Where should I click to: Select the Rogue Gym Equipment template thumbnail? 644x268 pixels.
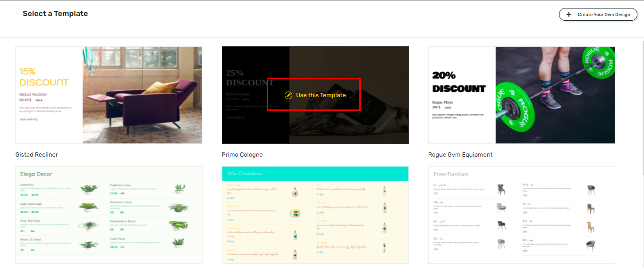coord(521,95)
